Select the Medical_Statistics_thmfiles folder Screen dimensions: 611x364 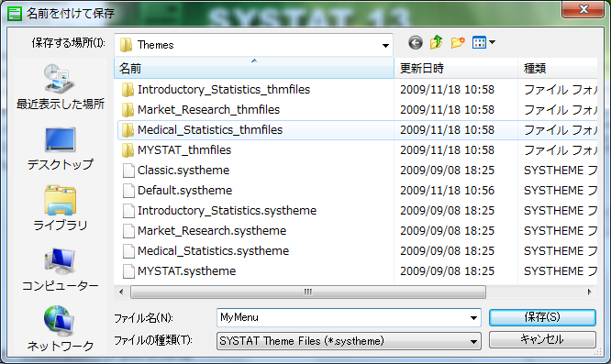(210, 130)
